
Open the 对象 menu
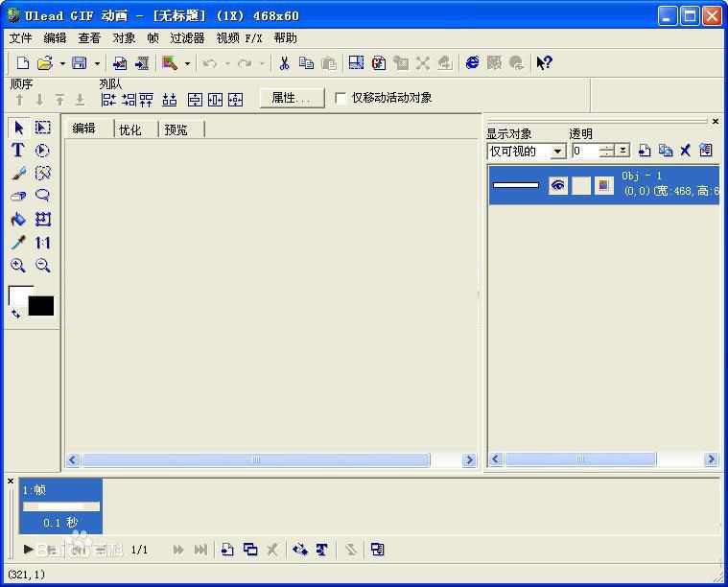[x=124, y=38]
